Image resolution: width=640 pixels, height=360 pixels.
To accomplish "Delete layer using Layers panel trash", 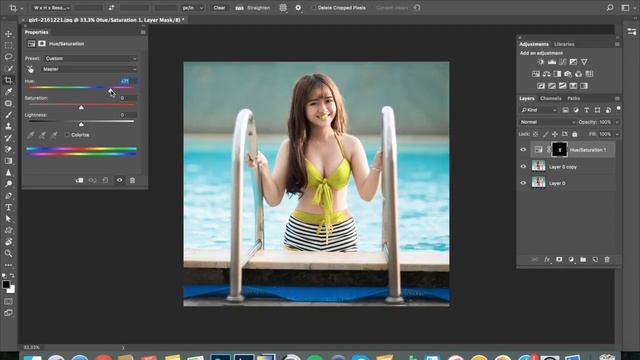I will [x=607, y=260].
